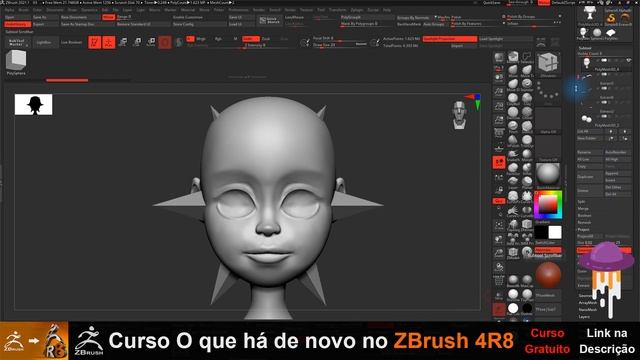Click the Duplicate subtool button
The image size is (640, 360).
(589, 177)
